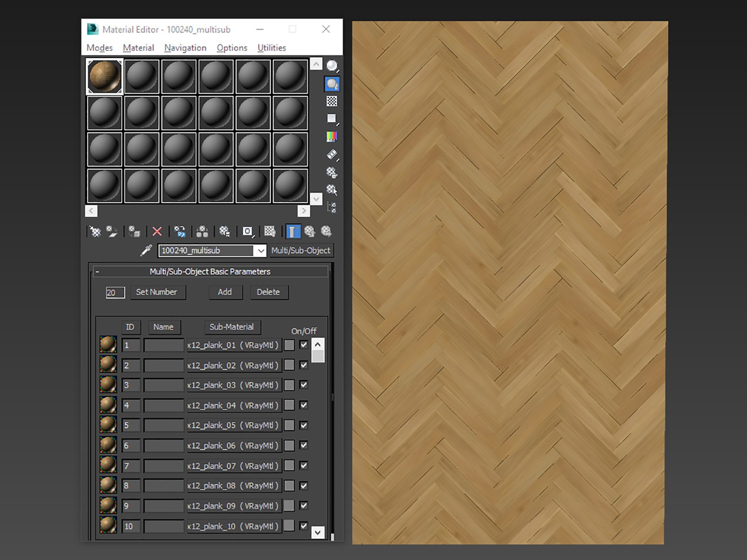Viewport: 747px width, 560px height.
Task: Click sub-material list scroll down arrow
Action: click(318, 533)
